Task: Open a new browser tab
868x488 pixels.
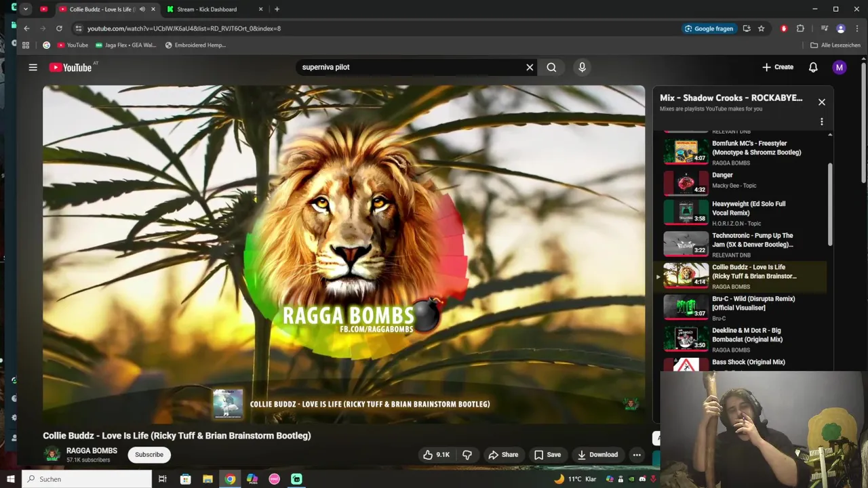Action: point(277,9)
